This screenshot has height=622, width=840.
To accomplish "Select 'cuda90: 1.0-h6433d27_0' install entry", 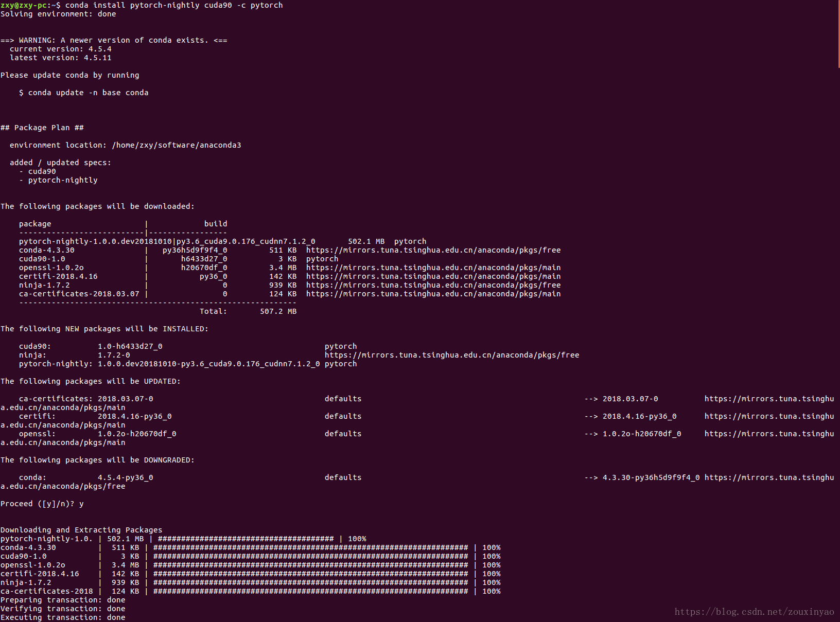I will coord(91,346).
